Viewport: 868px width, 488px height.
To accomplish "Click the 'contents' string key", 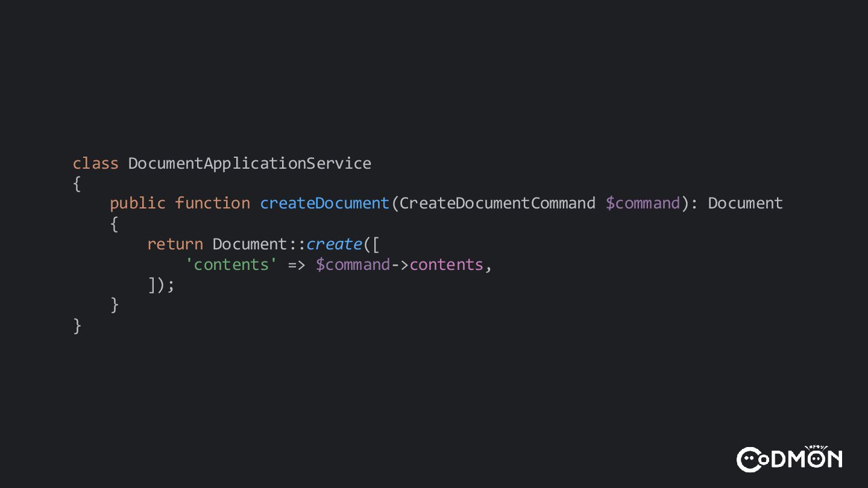I will tap(231, 264).
